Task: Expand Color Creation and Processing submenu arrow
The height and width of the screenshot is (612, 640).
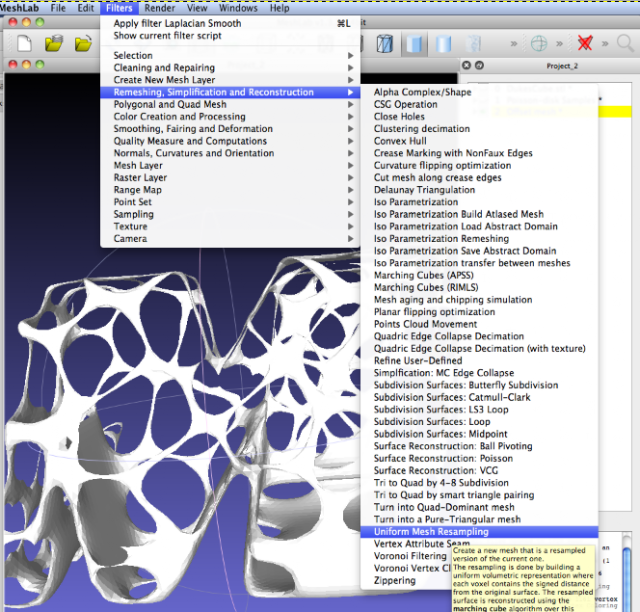Action: click(350, 116)
